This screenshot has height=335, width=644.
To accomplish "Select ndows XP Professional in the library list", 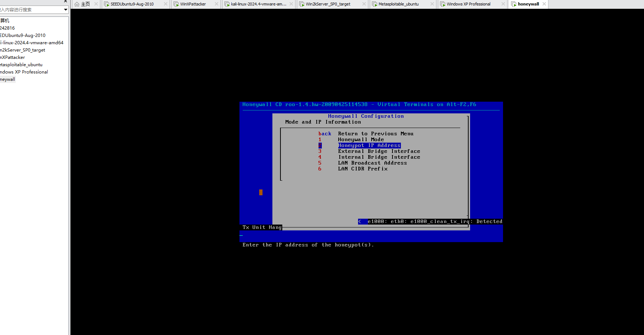I will [24, 72].
